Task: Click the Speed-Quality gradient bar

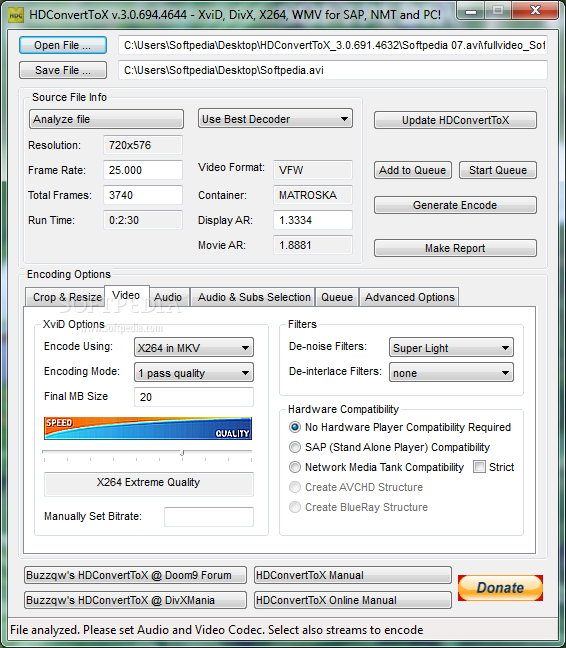Action: pos(148,428)
